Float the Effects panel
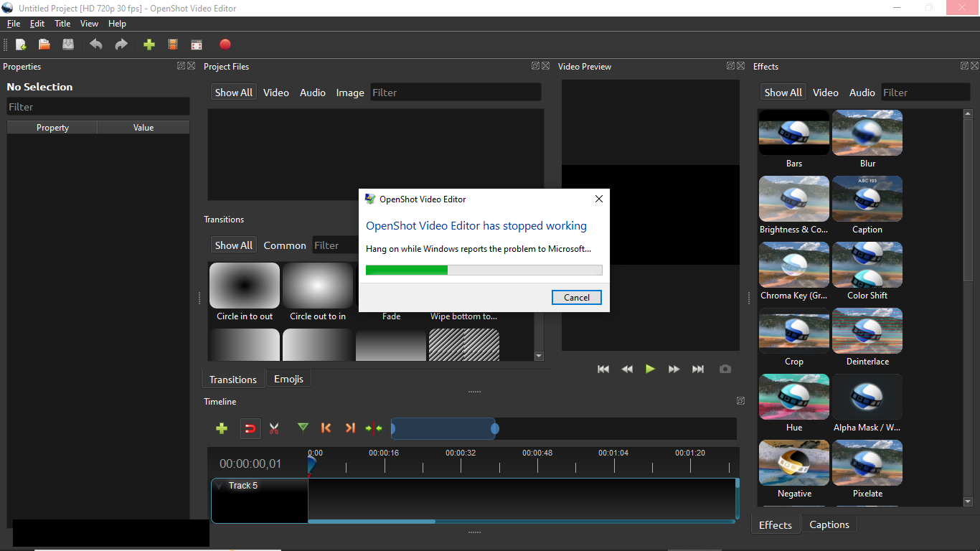 pos(964,66)
